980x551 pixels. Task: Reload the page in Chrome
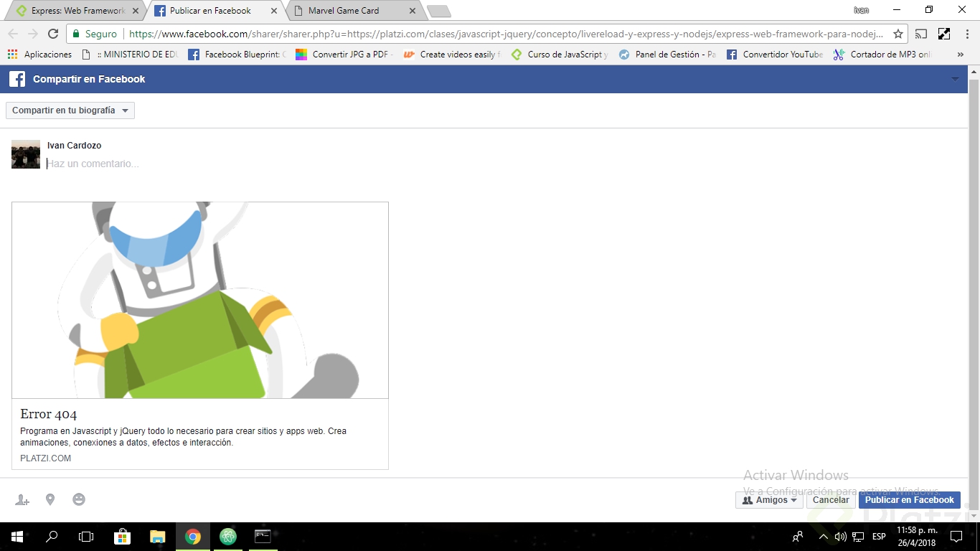coord(52,34)
